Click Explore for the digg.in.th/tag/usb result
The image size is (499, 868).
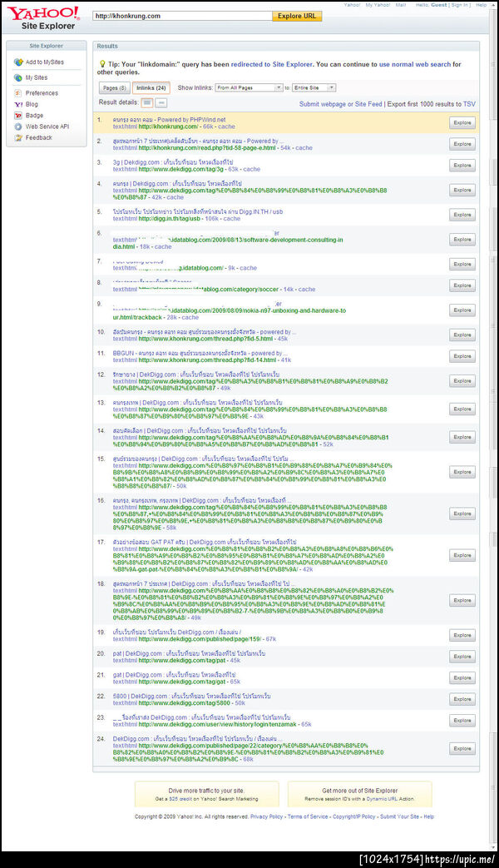point(462,214)
